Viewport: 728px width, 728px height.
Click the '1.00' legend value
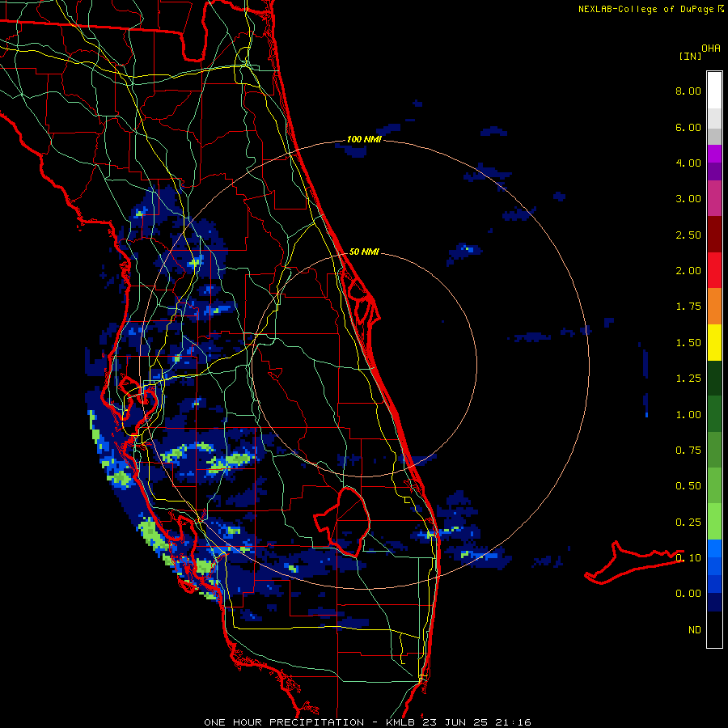click(688, 415)
